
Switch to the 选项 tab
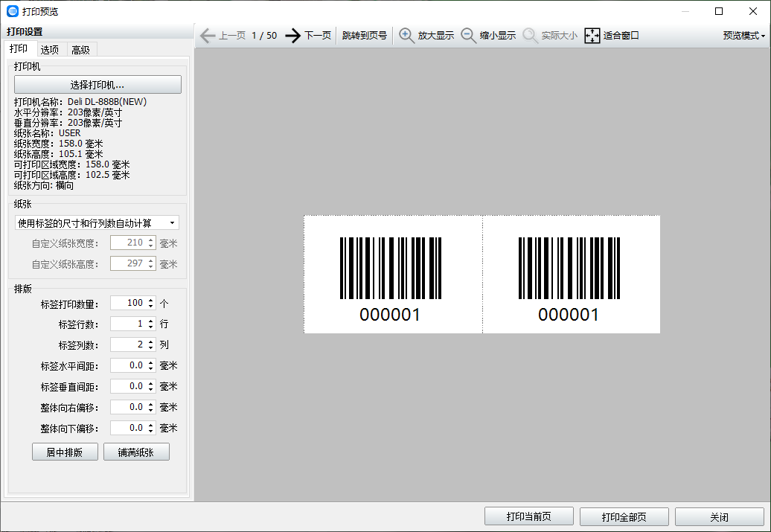pos(50,50)
